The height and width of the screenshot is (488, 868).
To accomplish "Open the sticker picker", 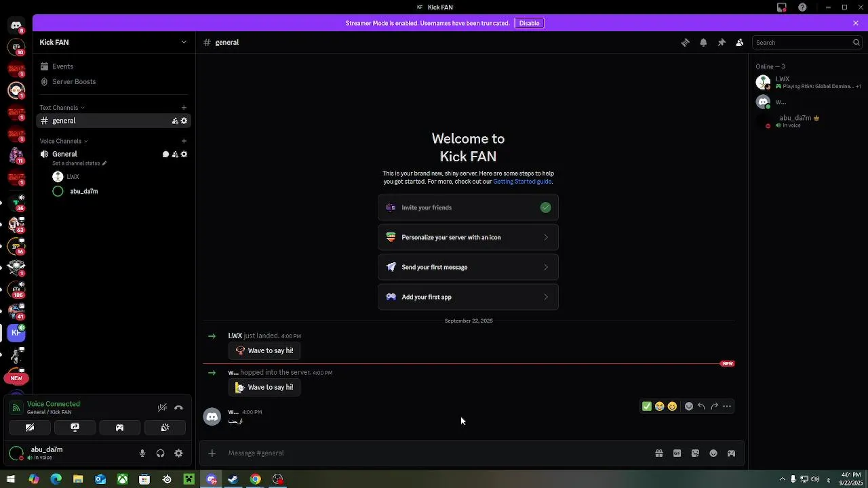I will point(695,453).
